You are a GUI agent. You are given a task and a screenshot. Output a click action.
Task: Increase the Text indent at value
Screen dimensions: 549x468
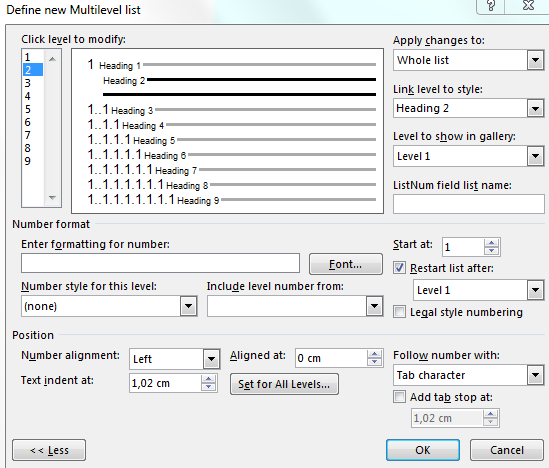[209, 379]
